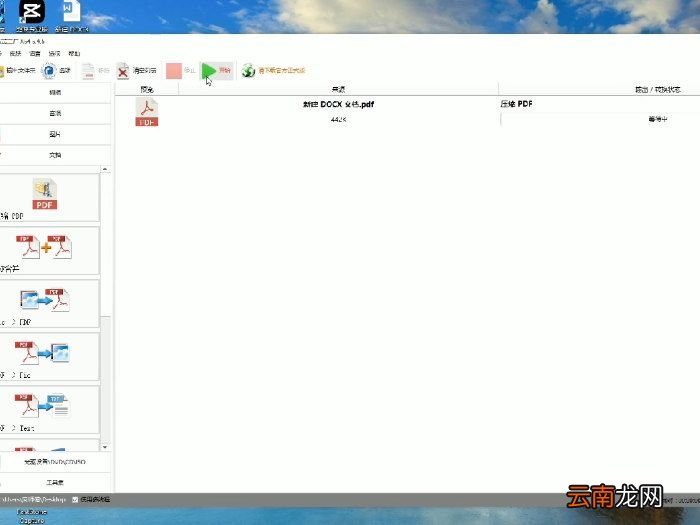The height and width of the screenshot is (525, 700).
Task: Open the Help menu
Action: coord(74,54)
